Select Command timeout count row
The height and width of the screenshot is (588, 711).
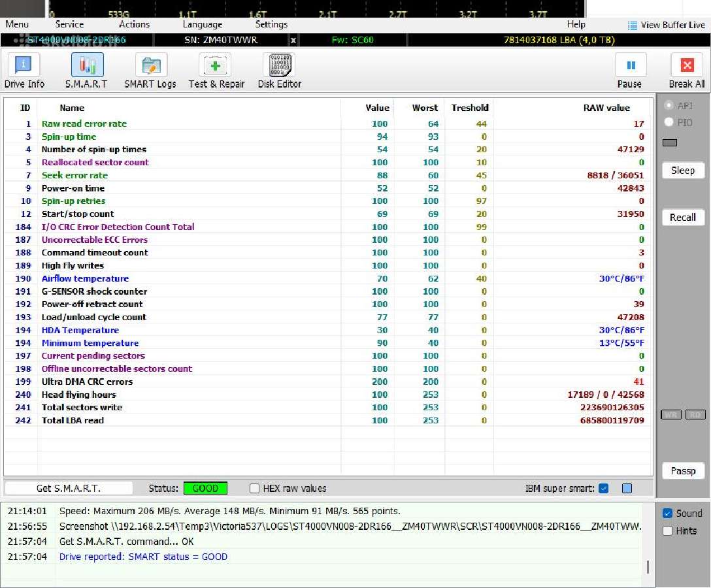pos(328,253)
